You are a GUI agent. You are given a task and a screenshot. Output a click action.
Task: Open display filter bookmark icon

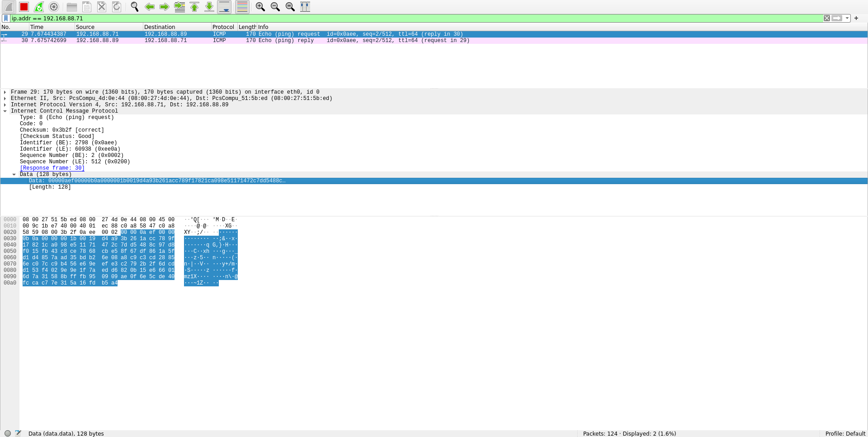pos(6,19)
